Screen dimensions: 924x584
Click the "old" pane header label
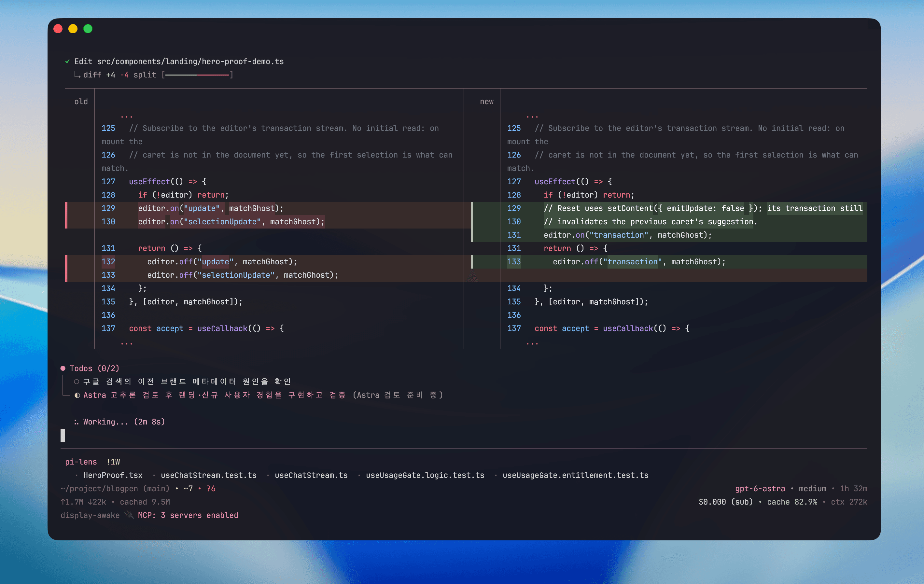click(81, 102)
